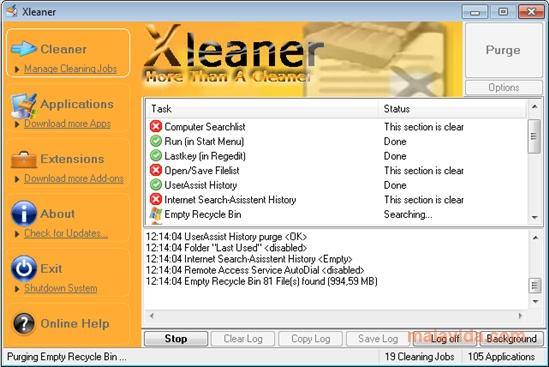Open Download more Apps link
This screenshot has width=549, height=367.
[68, 124]
